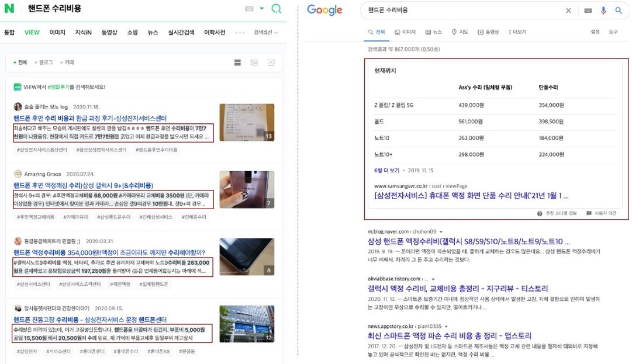Select Naver 지식iN tab
The image size is (632, 364).
tap(84, 32)
